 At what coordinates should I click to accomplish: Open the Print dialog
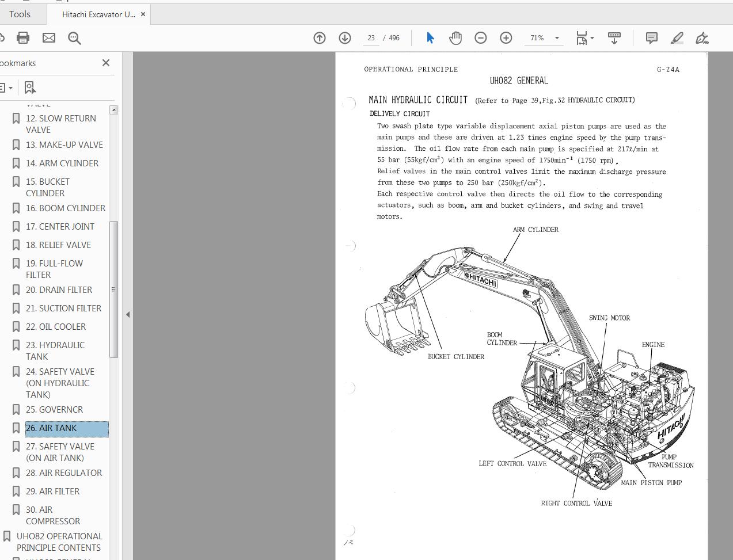coord(22,37)
